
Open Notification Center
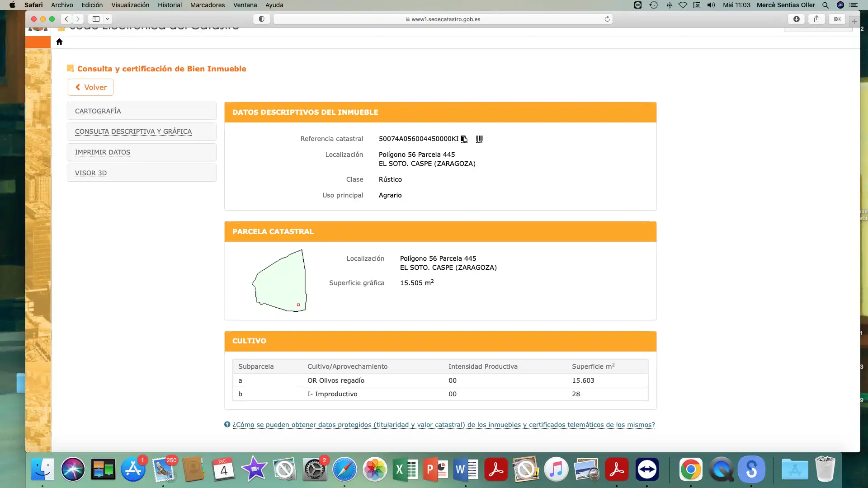click(854, 5)
